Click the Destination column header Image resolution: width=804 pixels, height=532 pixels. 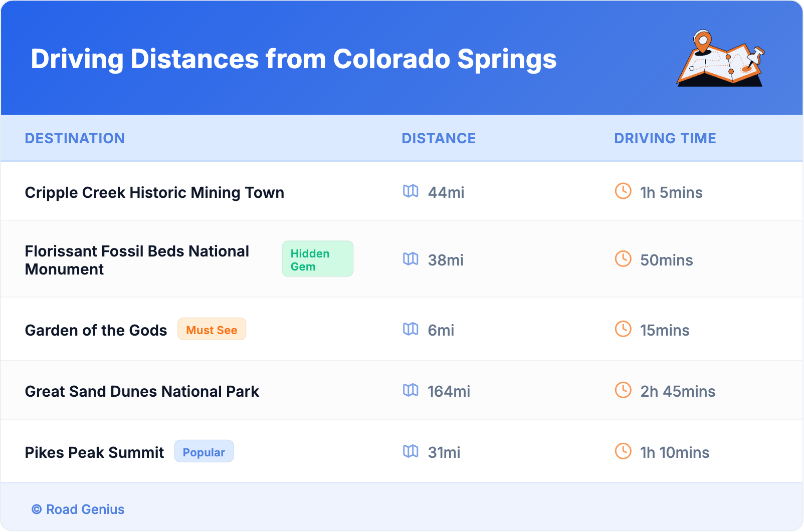coord(75,138)
